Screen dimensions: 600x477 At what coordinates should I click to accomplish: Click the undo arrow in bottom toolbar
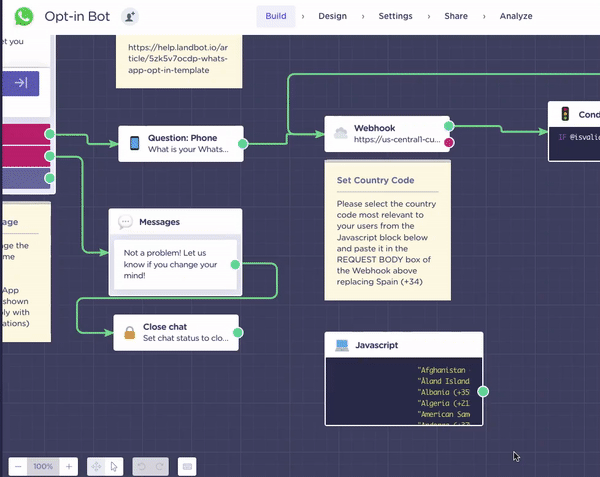click(142, 466)
